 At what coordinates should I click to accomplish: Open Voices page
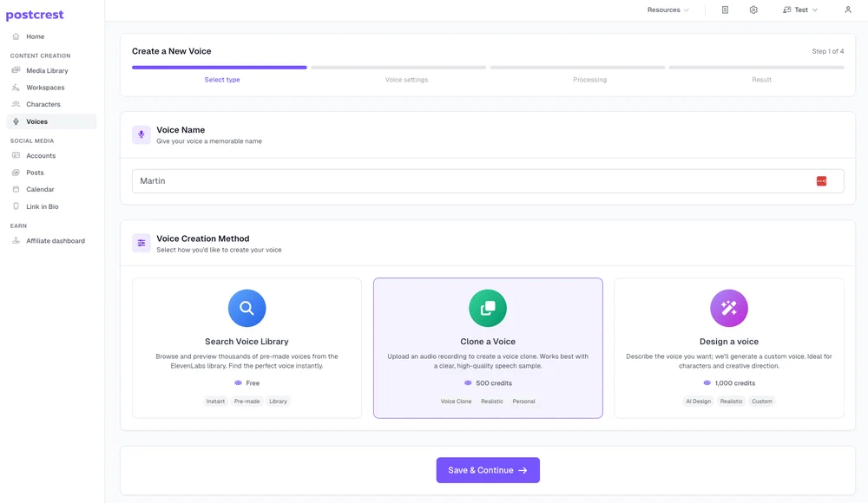[51, 121]
